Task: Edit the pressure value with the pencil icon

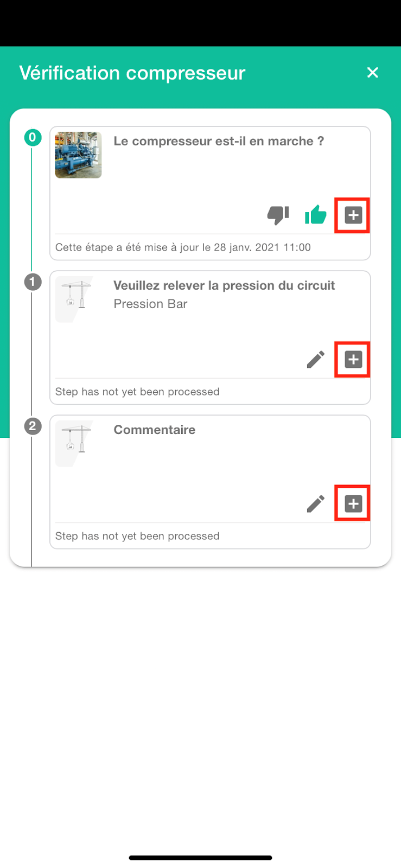Action: (315, 359)
